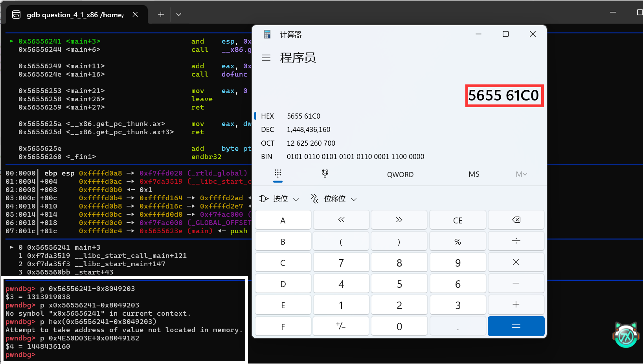Click the division operator key
The image size is (643, 364).
click(516, 241)
